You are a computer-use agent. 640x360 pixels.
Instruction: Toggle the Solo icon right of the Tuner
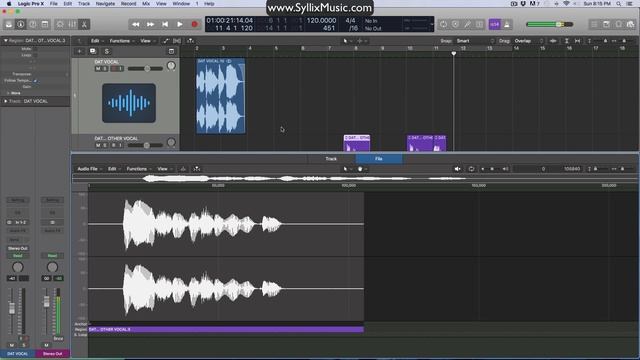pos(480,24)
